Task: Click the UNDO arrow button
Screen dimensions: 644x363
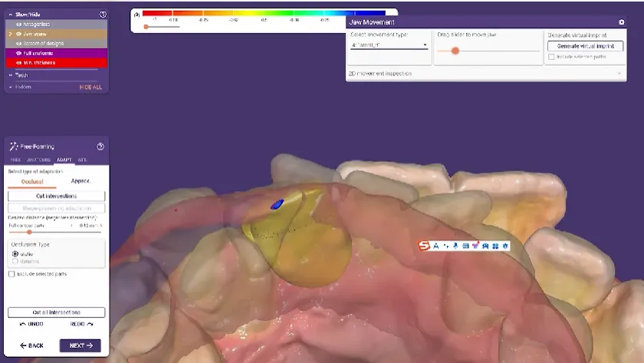Action: point(31,325)
